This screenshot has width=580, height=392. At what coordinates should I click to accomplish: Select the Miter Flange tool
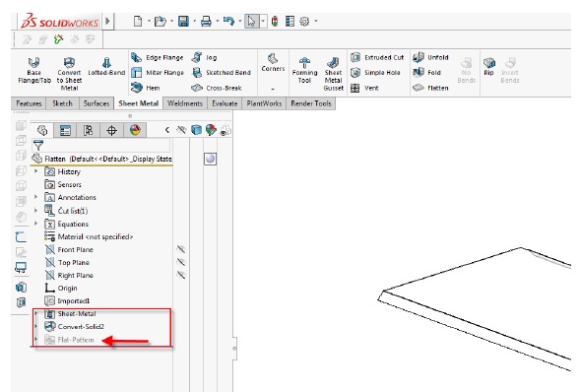(x=158, y=73)
